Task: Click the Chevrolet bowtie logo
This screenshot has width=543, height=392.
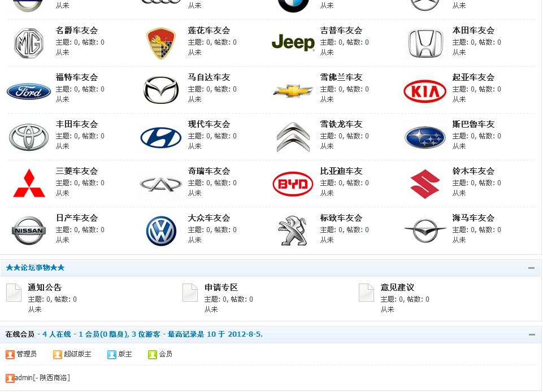Action: [293, 91]
